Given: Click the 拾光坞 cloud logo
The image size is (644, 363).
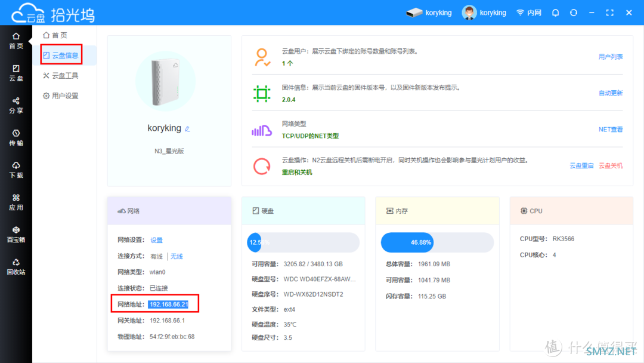Looking at the screenshot, I should click(x=54, y=14).
